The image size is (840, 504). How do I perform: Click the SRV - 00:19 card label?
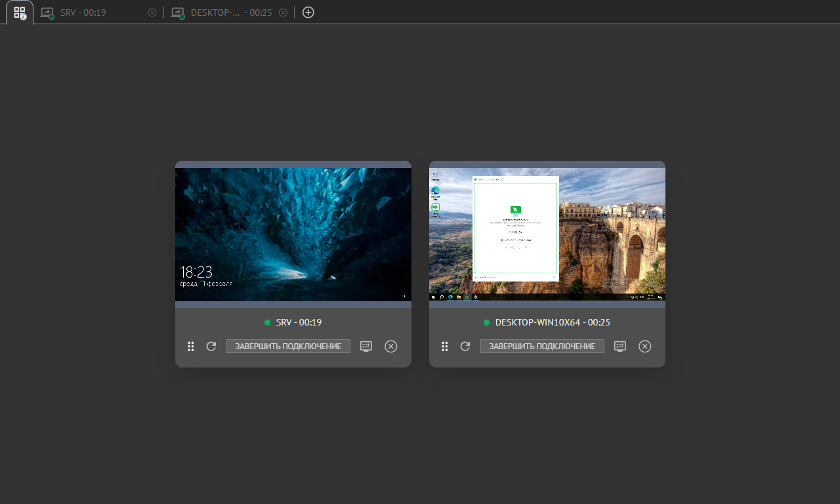299,323
